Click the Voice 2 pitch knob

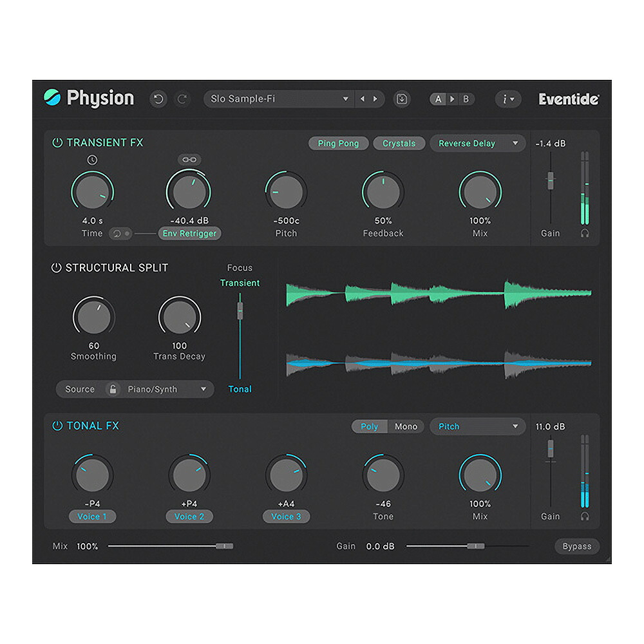(x=189, y=475)
